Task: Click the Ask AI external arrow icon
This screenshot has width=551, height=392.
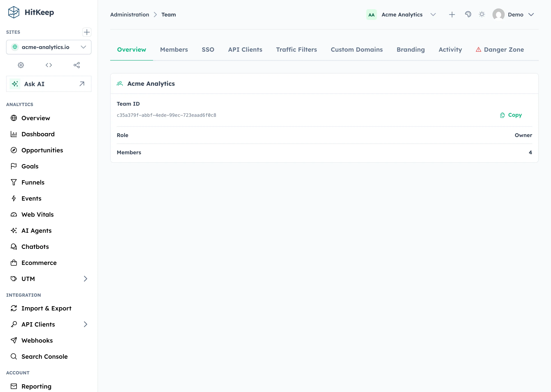Action: pos(82,84)
